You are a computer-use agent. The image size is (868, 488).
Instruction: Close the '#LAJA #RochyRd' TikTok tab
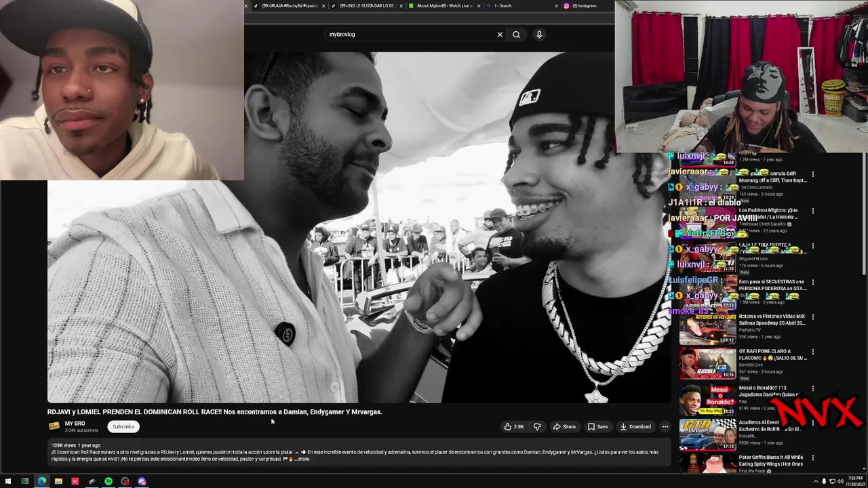coord(323,5)
